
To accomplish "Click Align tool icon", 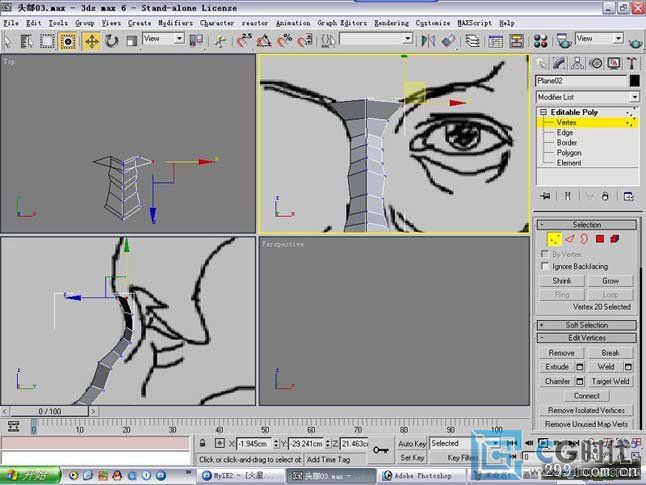I will pyautogui.click(x=448, y=41).
